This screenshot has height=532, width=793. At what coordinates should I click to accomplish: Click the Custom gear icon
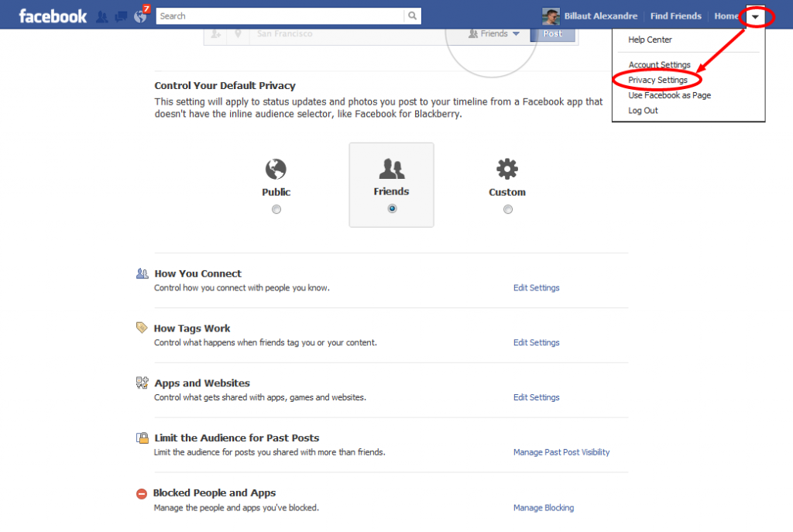pos(507,169)
